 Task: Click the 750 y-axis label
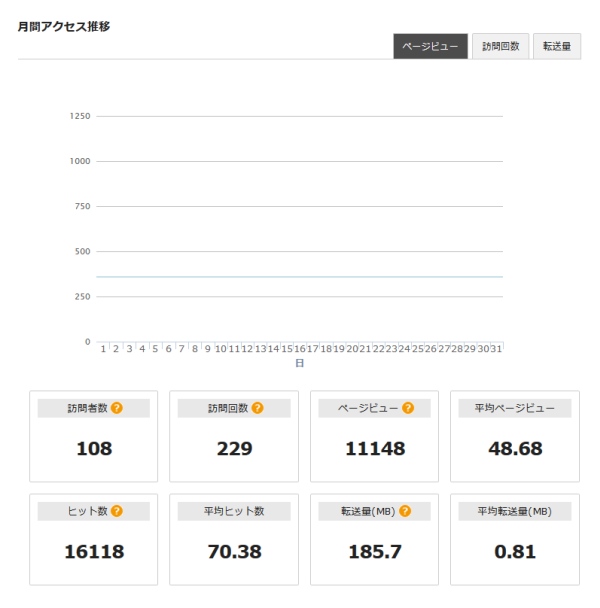click(83, 206)
